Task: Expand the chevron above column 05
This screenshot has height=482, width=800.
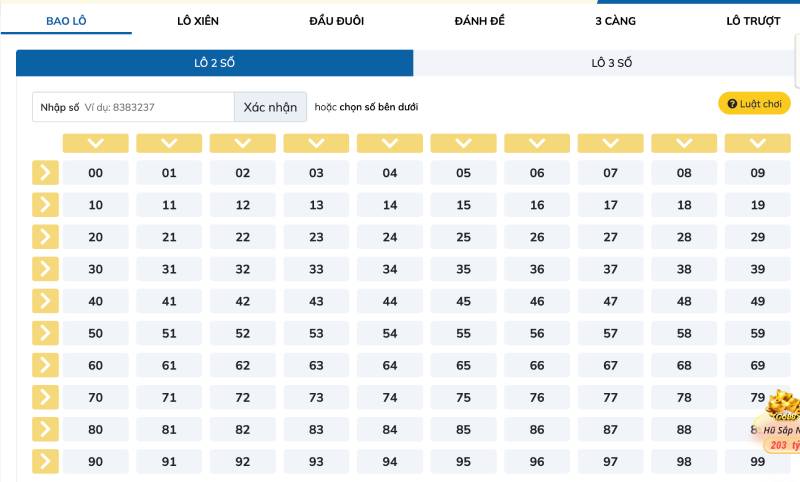Action: click(463, 143)
